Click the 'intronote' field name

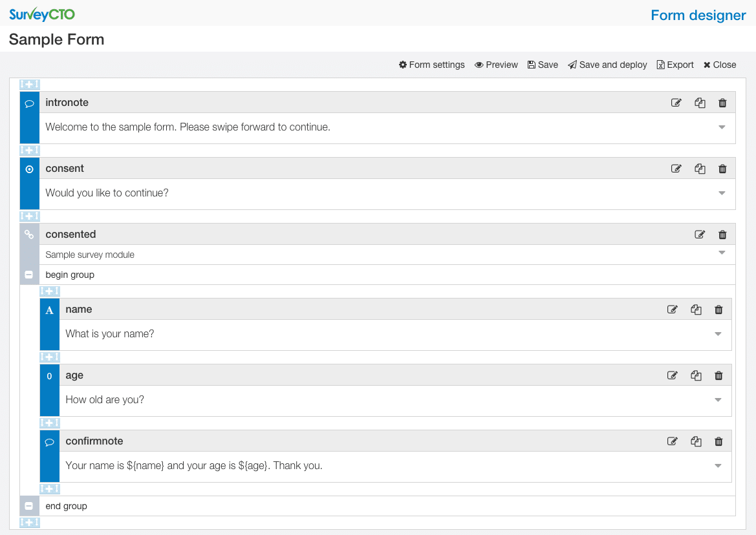point(67,103)
